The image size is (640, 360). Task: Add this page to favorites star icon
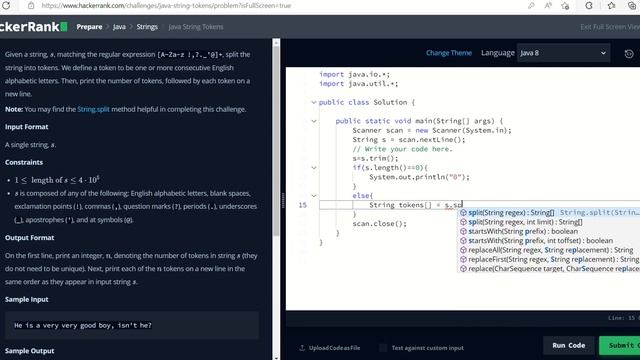click(x=565, y=6)
